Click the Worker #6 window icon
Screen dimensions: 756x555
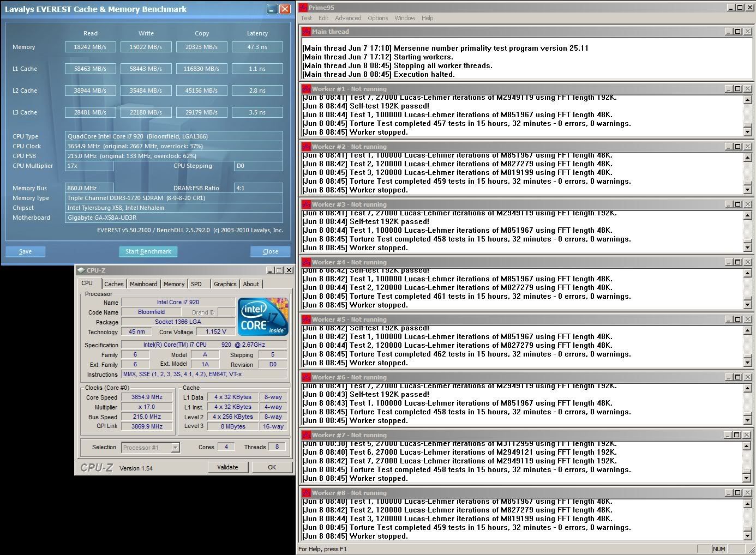tap(306, 377)
